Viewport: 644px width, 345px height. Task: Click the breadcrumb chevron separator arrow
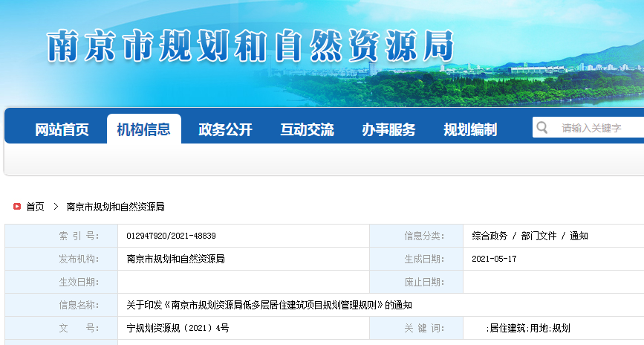click(x=56, y=207)
